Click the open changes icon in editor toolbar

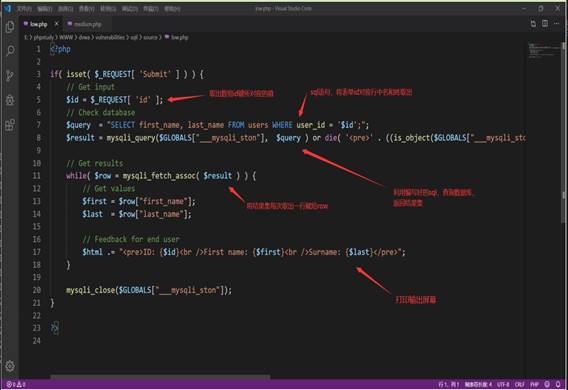point(533,24)
